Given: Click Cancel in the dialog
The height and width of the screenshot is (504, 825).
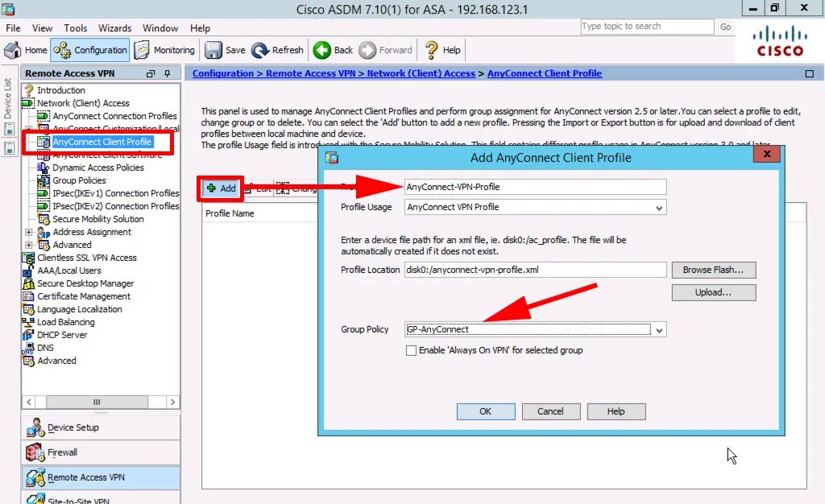Looking at the screenshot, I should pos(551,411).
